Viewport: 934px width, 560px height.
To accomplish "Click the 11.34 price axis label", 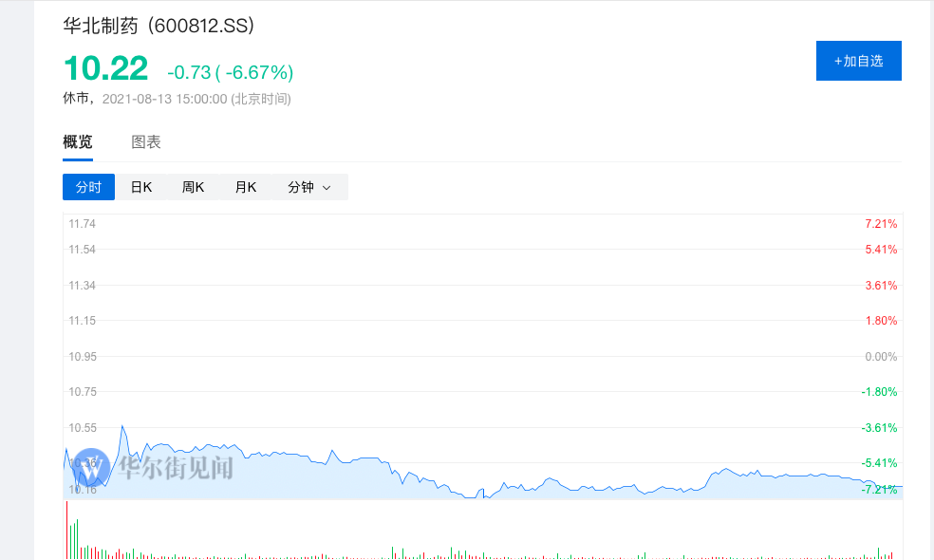I will tap(83, 286).
